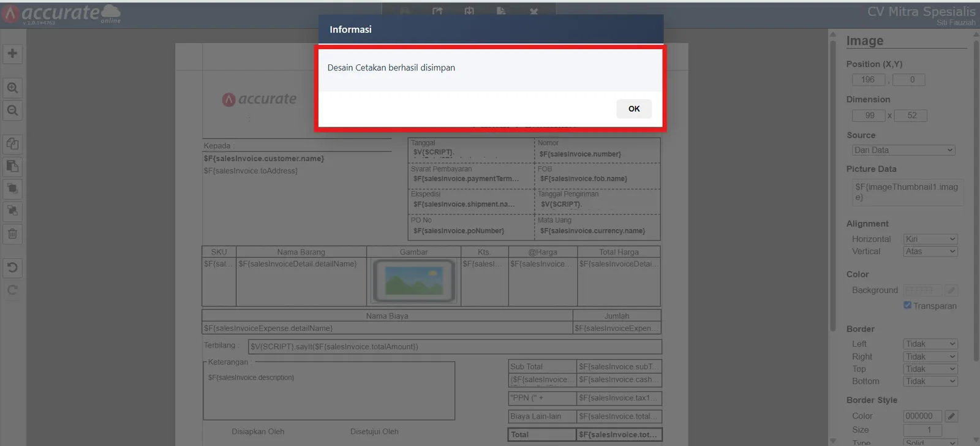Image resolution: width=980 pixels, height=446 pixels.
Task: Open the Source 'Dari Data' dropdown
Action: (x=903, y=150)
